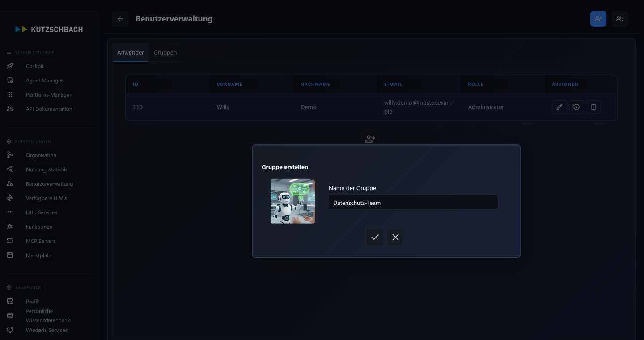Confirm group creation with the checkmark button
The image size is (644, 340).
[x=375, y=237]
